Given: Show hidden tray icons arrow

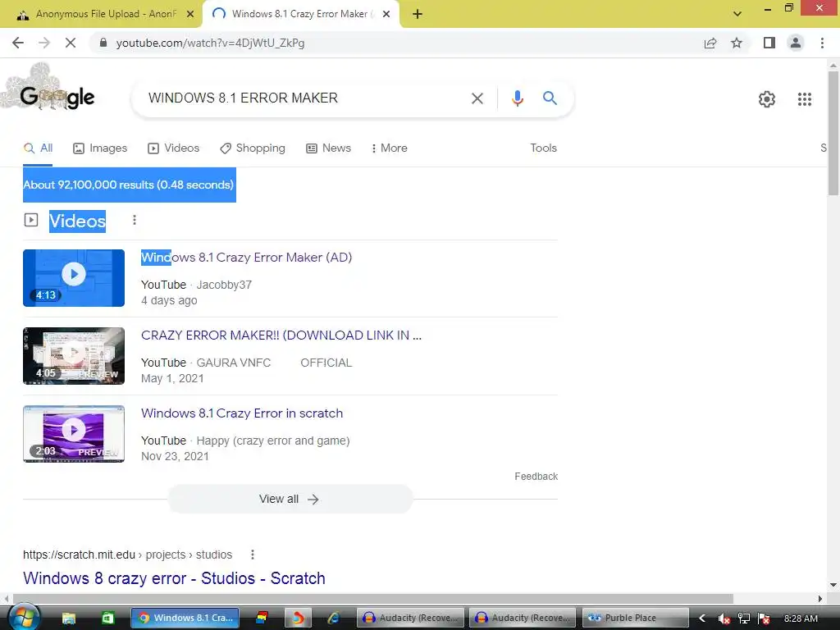Looking at the screenshot, I should pos(702,619).
